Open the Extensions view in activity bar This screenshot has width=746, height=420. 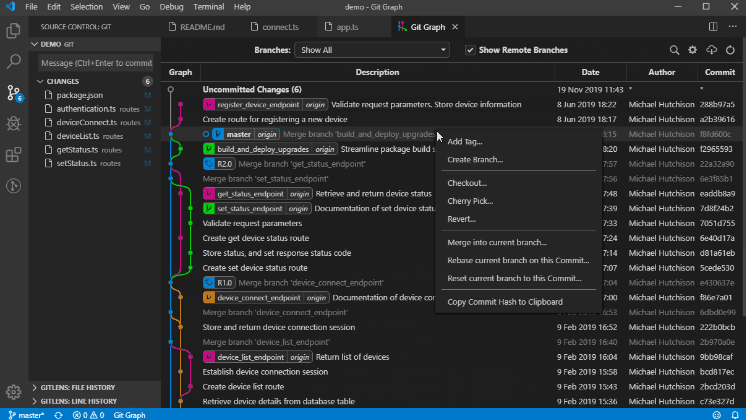point(13,155)
